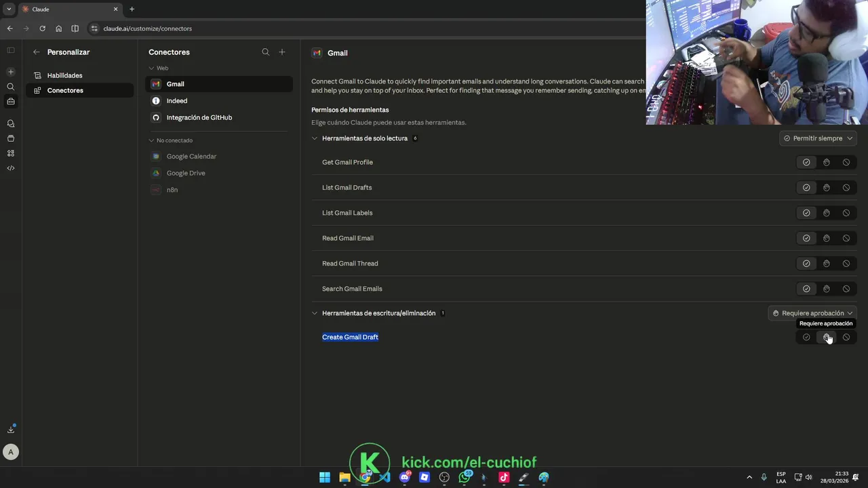Open Habilidades in Personalizar menu
This screenshot has width=868, height=488.
point(79,75)
